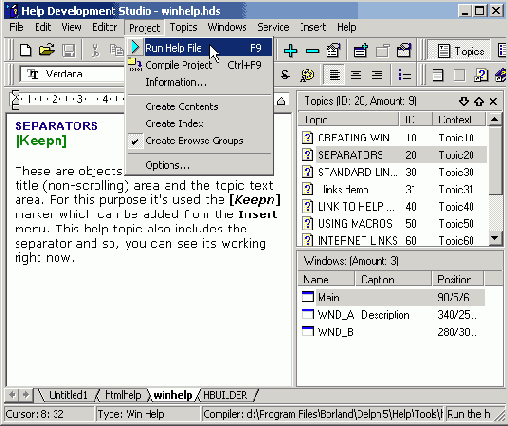Click the ruler right indent marker
The width and height of the screenshot is (508, 426).
[x=281, y=101]
